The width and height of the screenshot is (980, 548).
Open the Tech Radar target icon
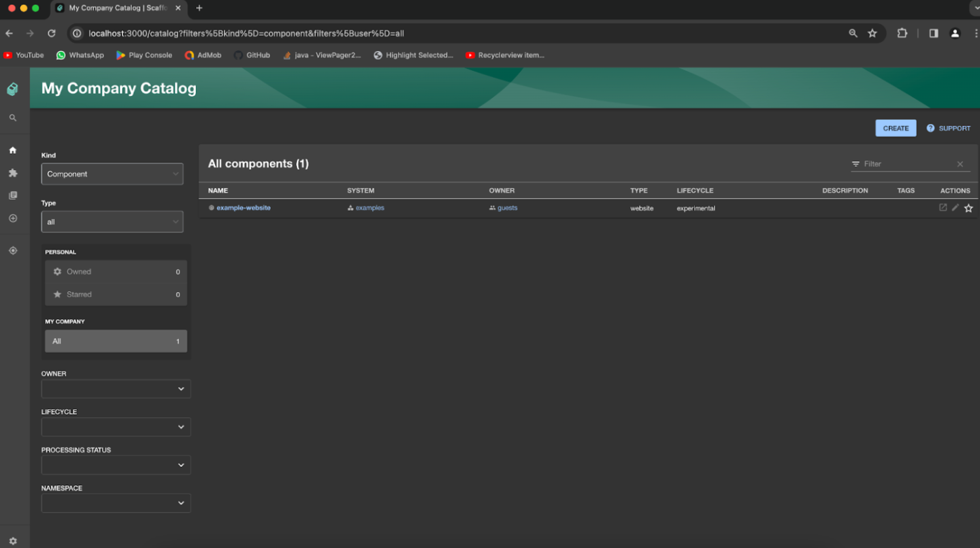coord(13,250)
